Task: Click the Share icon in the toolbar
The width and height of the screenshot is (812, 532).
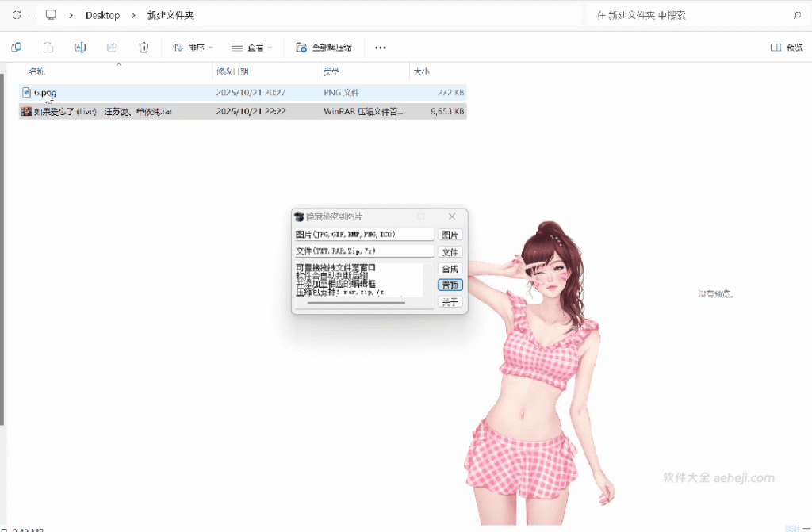Action: pyautogui.click(x=111, y=47)
